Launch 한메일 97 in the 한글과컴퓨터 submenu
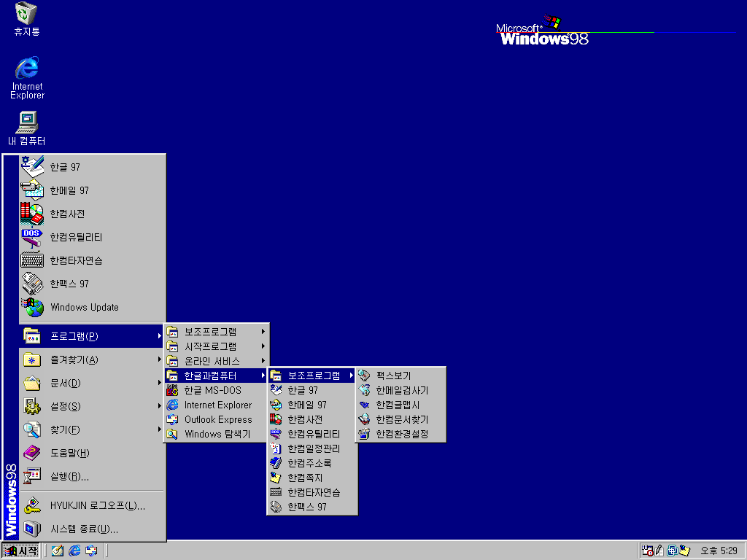The image size is (747, 560). coord(312,405)
